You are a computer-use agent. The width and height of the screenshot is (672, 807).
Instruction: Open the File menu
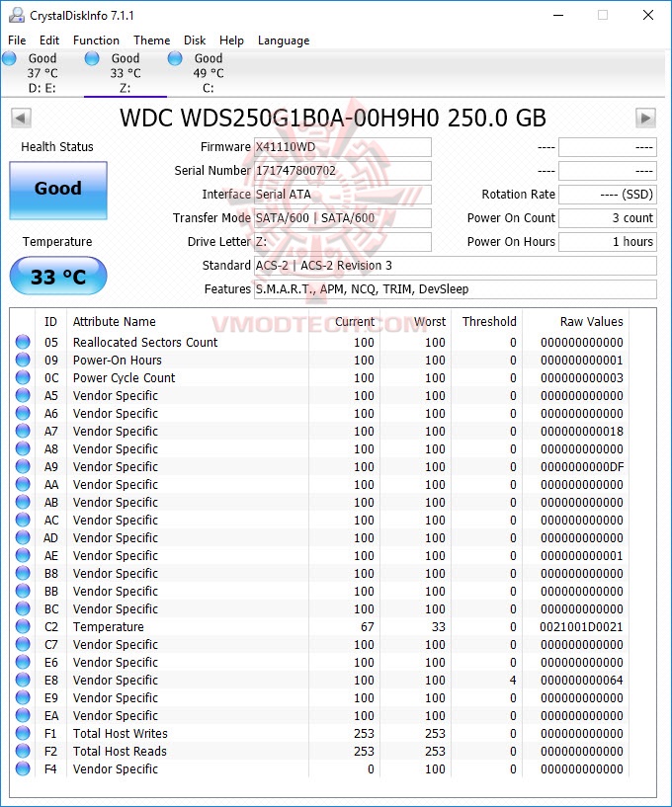click(17, 40)
